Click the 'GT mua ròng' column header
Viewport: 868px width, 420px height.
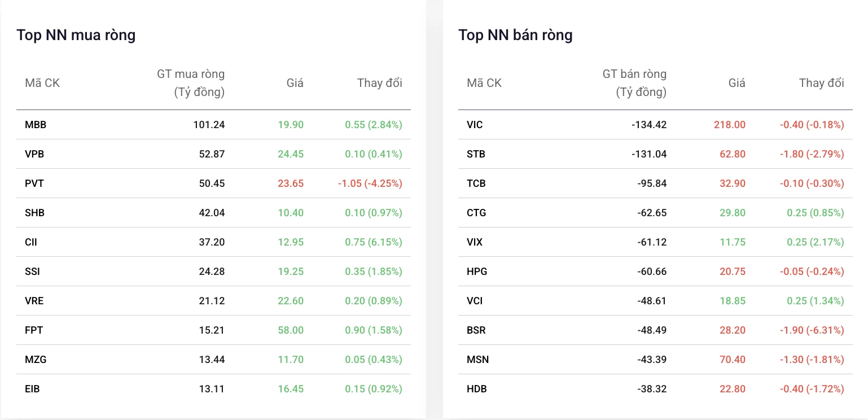click(191, 83)
